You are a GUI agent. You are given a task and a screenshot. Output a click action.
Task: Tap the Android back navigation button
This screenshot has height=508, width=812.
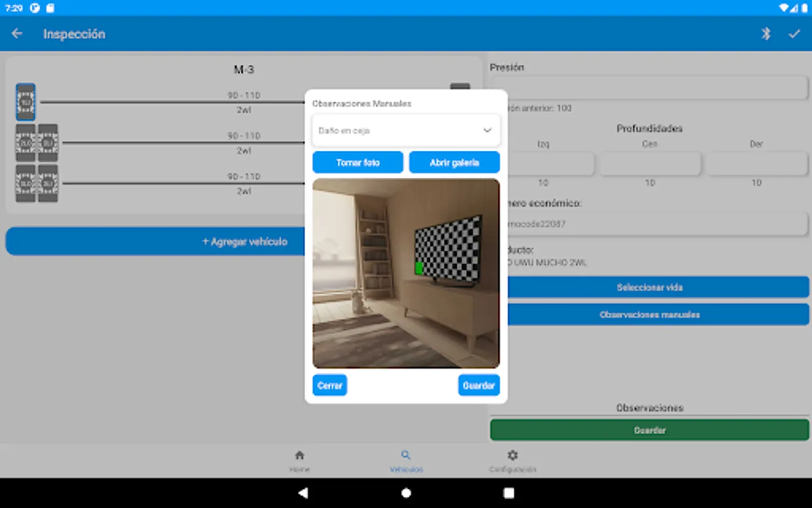pyautogui.click(x=303, y=493)
